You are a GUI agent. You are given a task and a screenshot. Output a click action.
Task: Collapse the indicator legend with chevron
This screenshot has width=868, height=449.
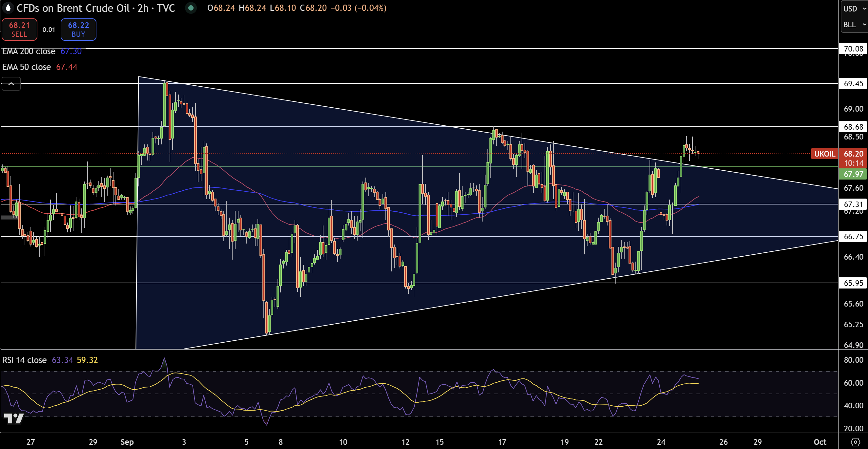click(11, 84)
